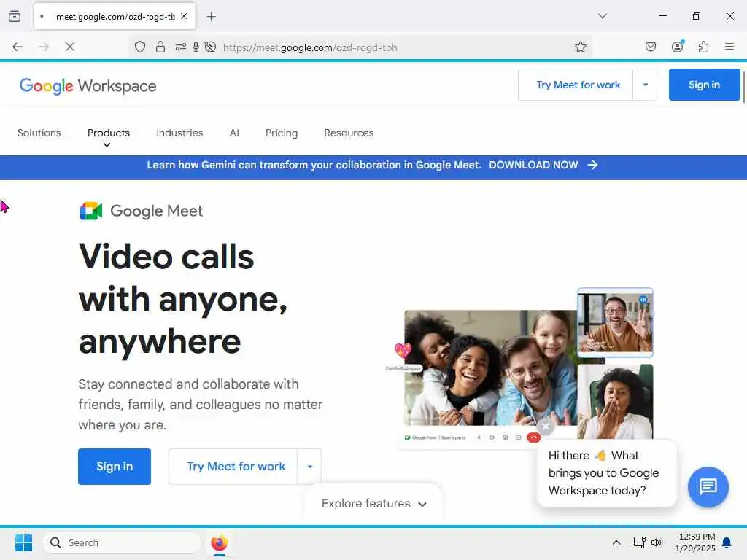Screen dimensions: 747x560
Task: Open the Industries menu
Action: [179, 133]
